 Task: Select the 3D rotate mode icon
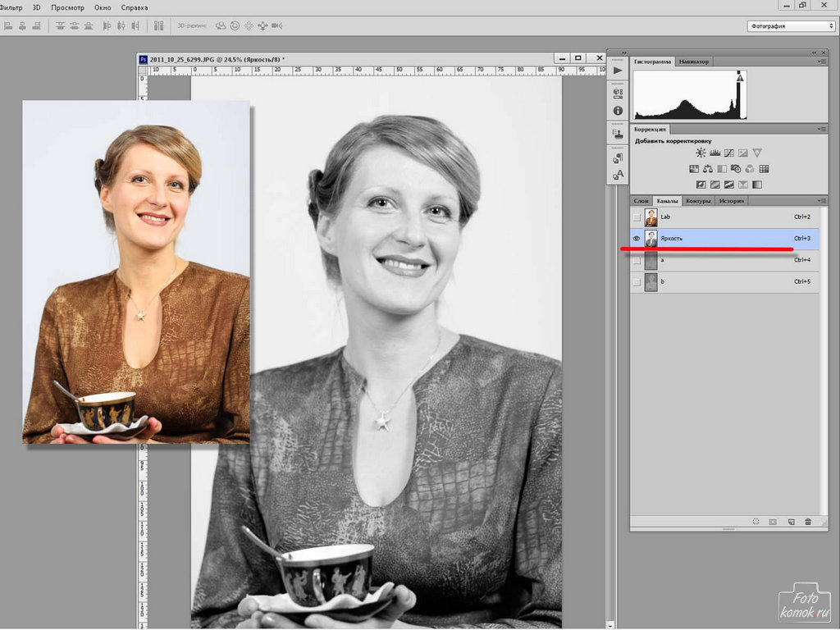tap(221, 25)
